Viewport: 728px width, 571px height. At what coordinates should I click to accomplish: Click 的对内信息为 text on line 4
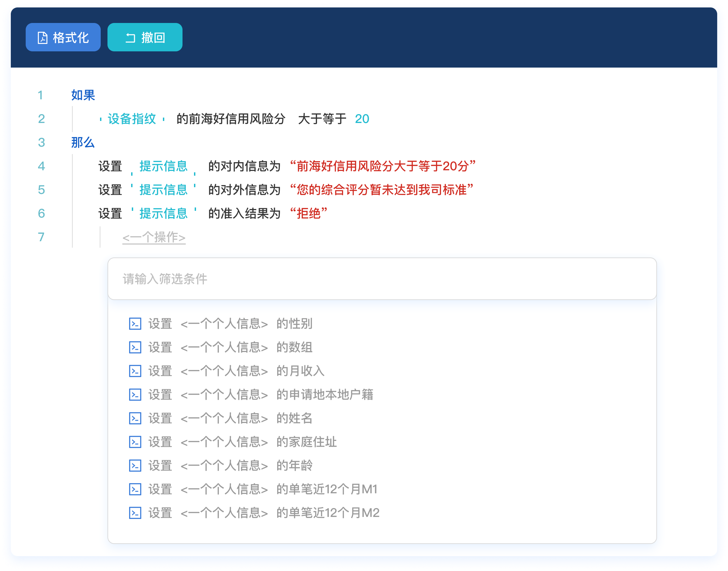(x=245, y=166)
